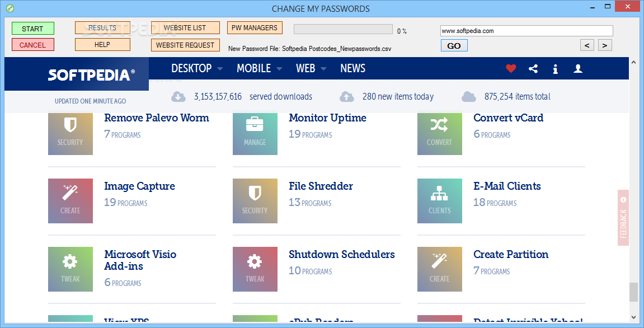Open the Shutdown Schedulers link
Viewport: 644px width, 328px height.
342,255
